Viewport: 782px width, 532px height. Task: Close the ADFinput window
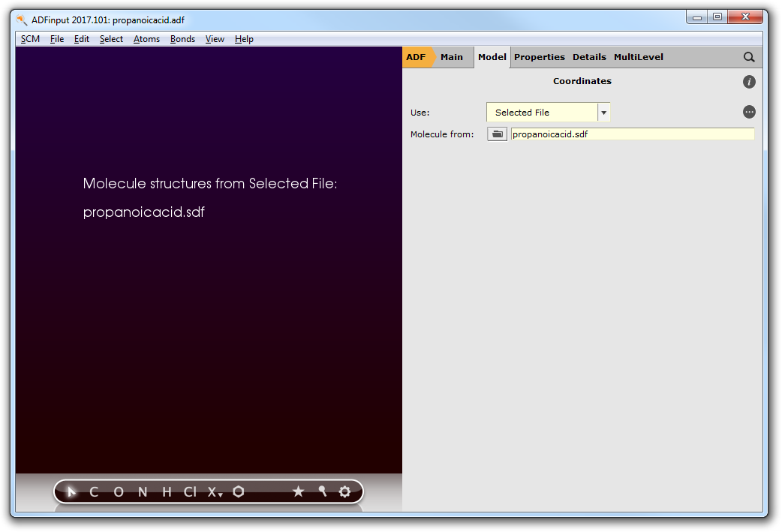(x=745, y=17)
